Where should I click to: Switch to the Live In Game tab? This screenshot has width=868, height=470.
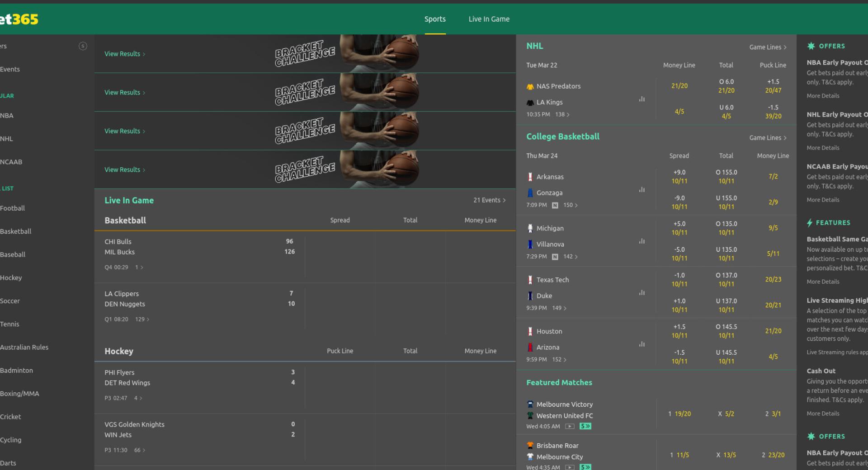tap(489, 19)
